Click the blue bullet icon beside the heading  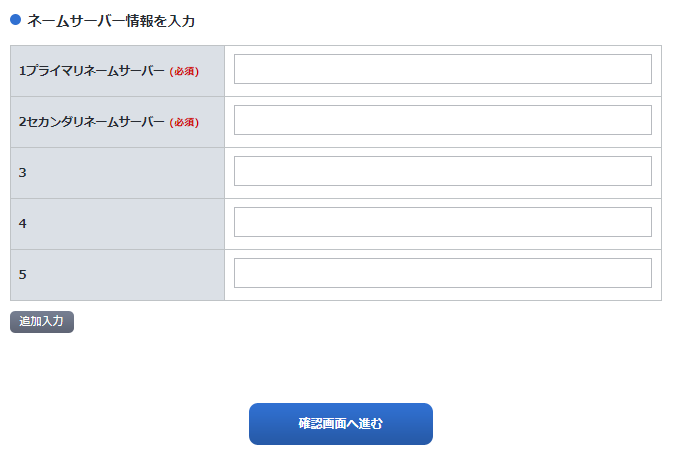[15, 19]
